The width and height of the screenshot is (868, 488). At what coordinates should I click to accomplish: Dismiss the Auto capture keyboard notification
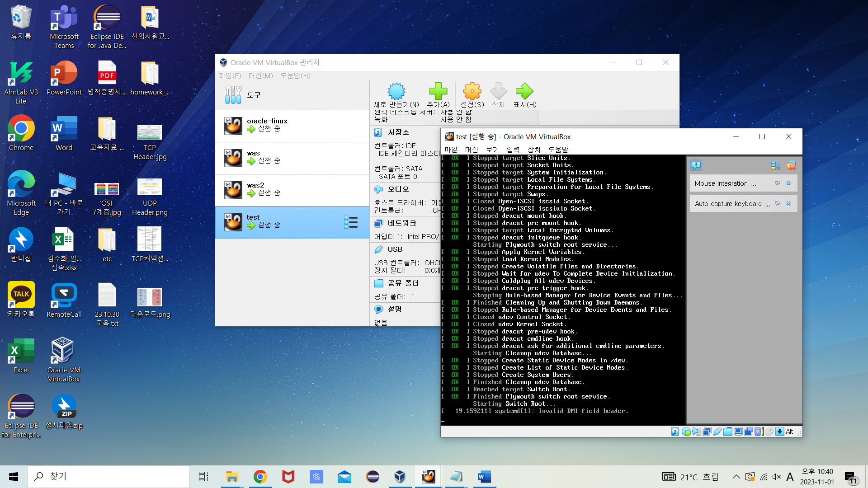[788, 204]
